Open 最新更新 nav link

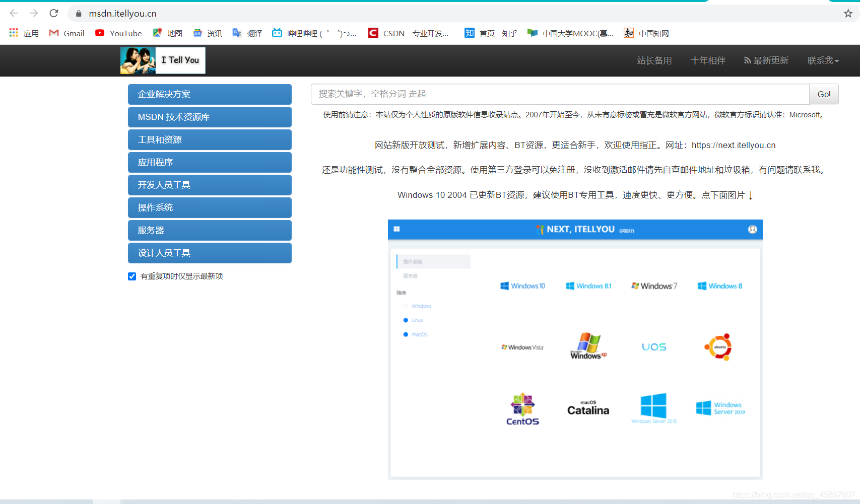click(x=766, y=60)
